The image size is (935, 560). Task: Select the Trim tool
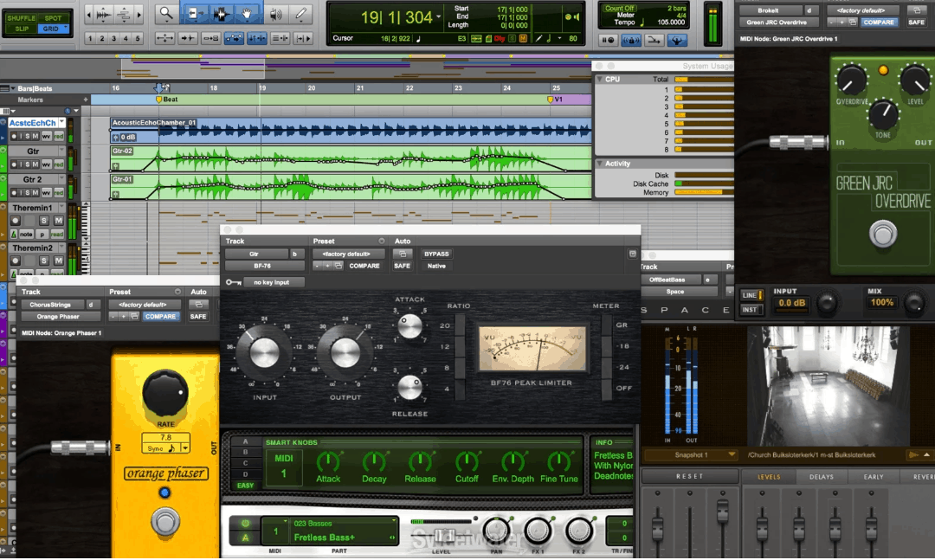click(194, 12)
